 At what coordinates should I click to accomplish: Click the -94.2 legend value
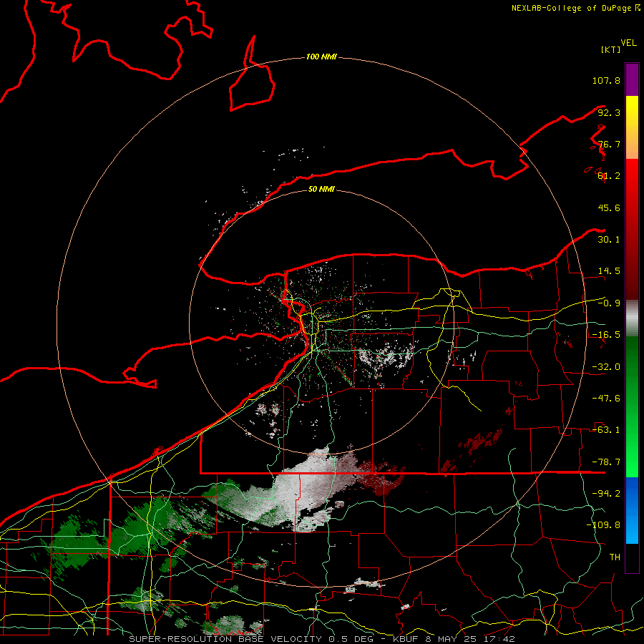coord(606,494)
